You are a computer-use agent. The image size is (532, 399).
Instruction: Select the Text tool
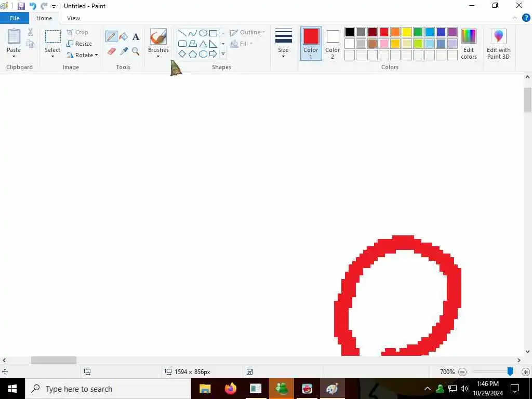tap(136, 37)
